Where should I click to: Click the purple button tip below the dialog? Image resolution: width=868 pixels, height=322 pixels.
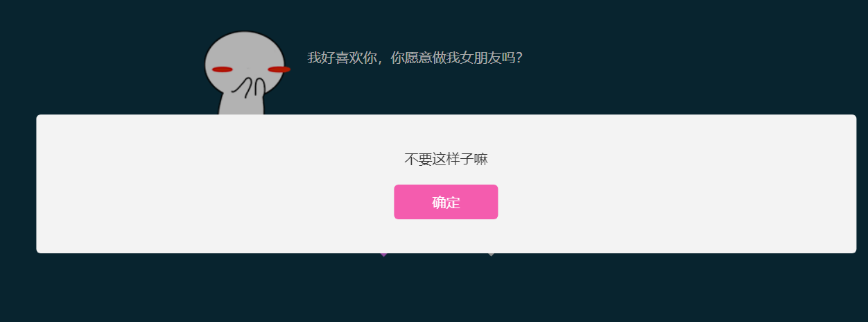click(383, 255)
